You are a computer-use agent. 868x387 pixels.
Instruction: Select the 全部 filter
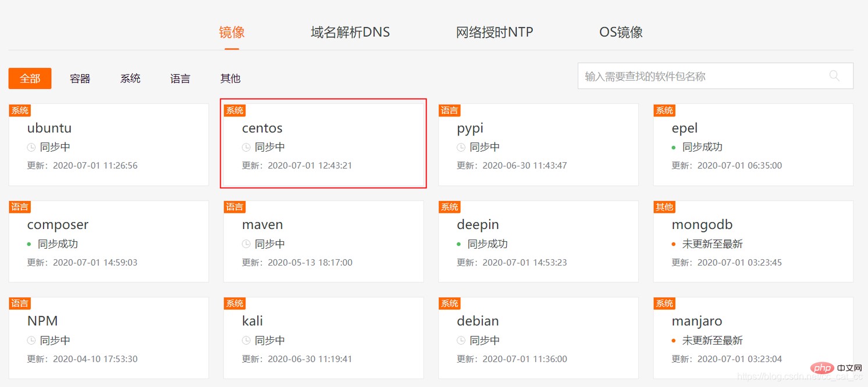[x=30, y=78]
